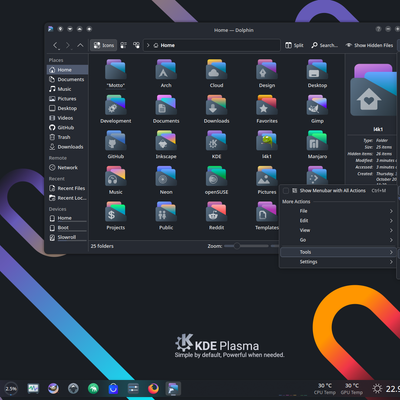This screenshot has width=400, height=400.
Task: Open System Settings sliders icon in taskbar
Action: (133, 388)
